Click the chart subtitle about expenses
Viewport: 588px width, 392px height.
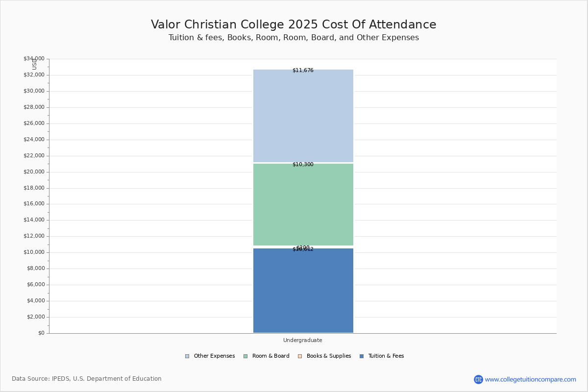(294, 38)
